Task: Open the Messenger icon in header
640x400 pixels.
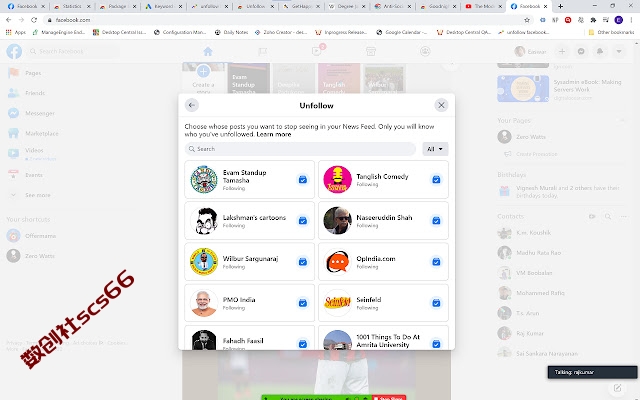Action: 581,51
